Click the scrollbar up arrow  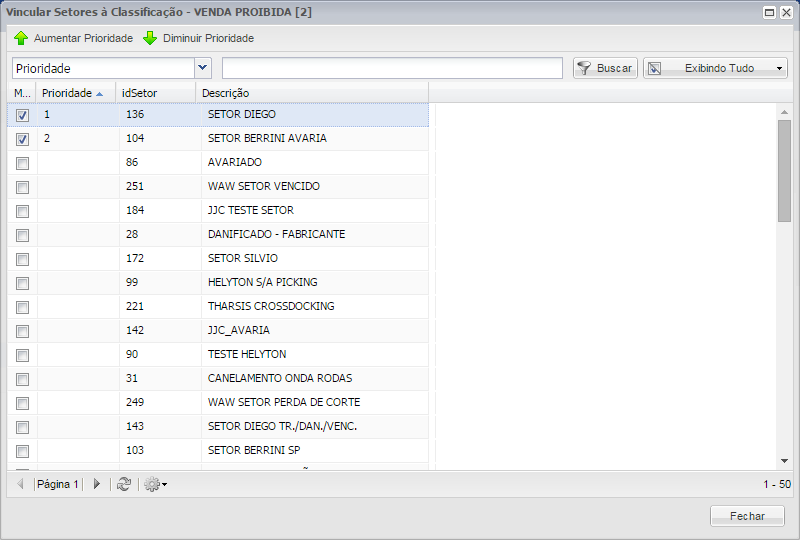784,112
